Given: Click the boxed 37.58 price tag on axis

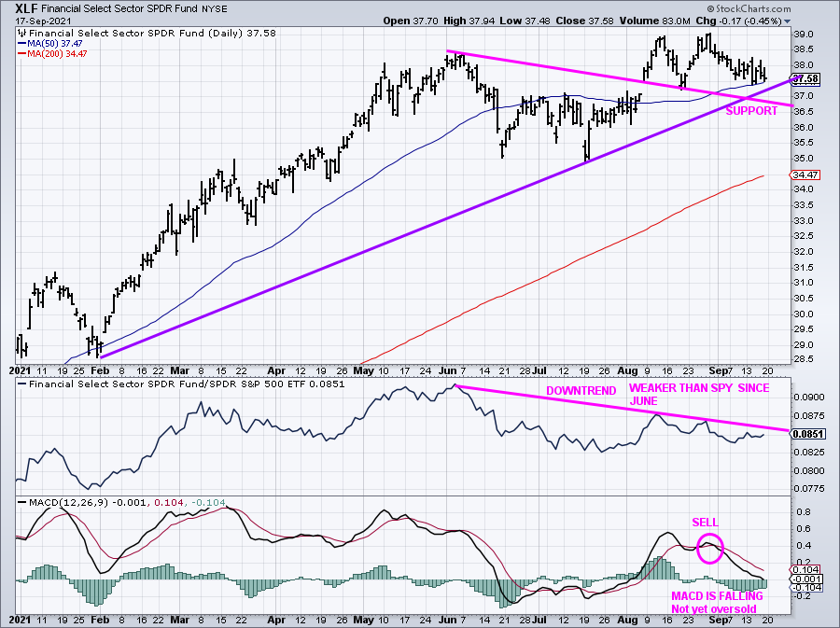Looking at the screenshot, I should point(805,79).
